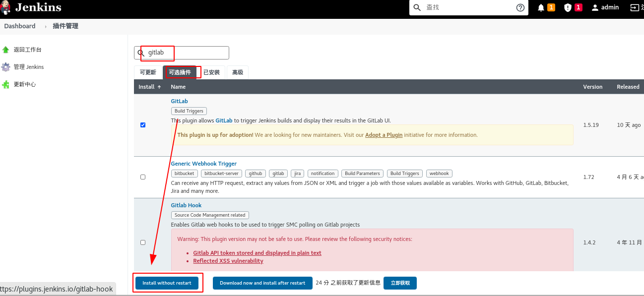Viewport: 644px width, 296px height.
Task: Click the webhook tag
Action: click(x=439, y=174)
